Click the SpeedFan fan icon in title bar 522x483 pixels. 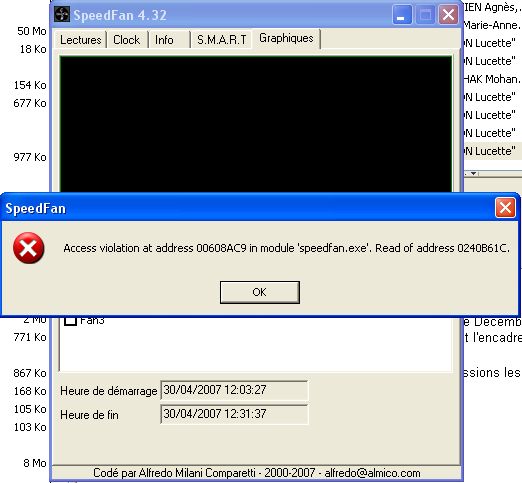pyautogui.click(x=62, y=14)
